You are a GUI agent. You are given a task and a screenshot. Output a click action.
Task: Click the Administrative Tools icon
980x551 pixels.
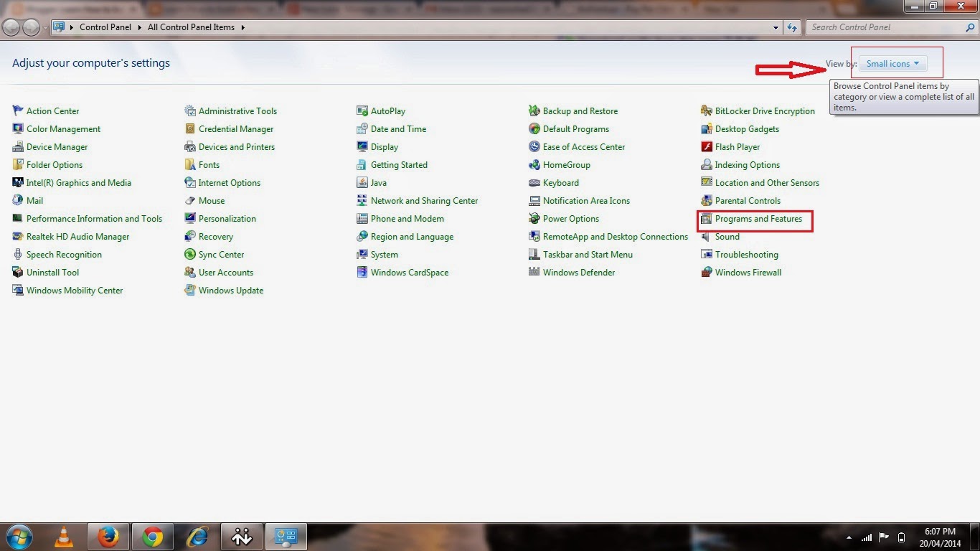[x=190, y=110]
